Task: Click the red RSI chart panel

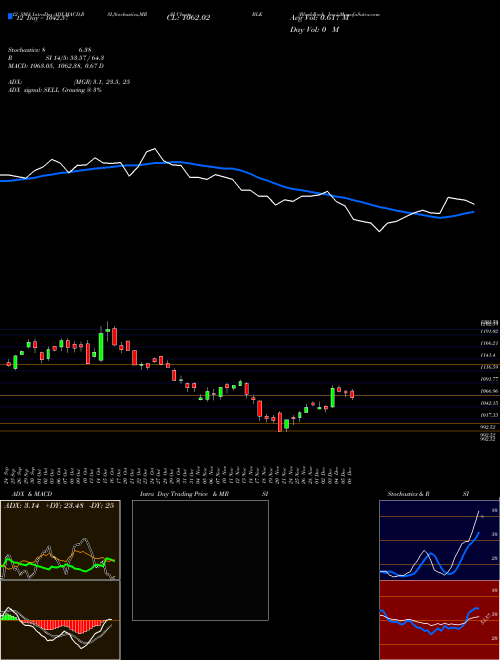Action: click(x=439, y=620)
